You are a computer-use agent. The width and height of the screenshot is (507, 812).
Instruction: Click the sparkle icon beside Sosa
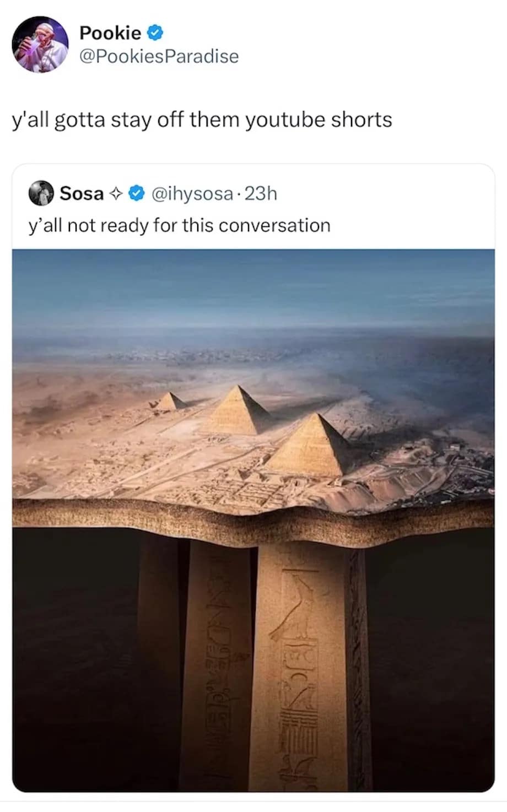coord(115,194)
